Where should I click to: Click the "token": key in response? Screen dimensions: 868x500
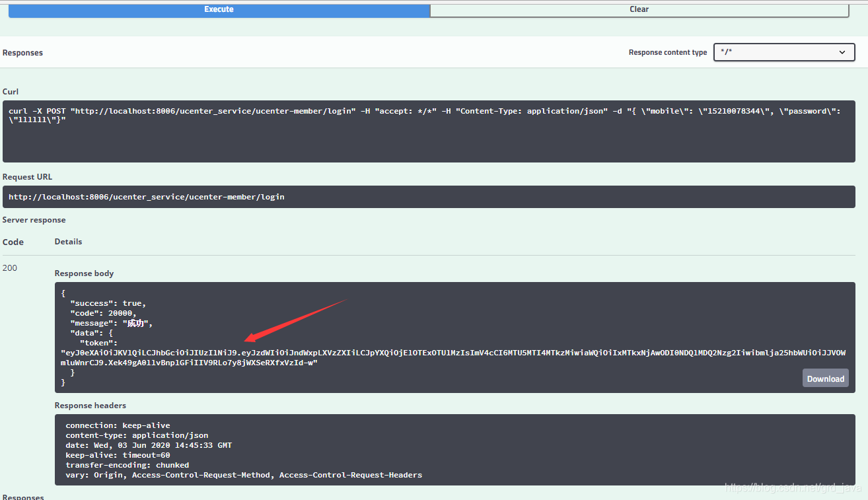tap(99, 343)
